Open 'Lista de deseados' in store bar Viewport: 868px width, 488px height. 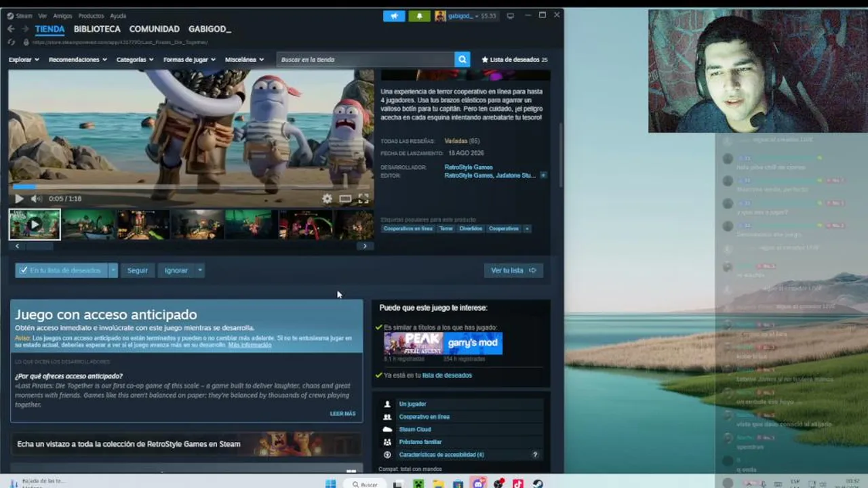point(515,60)
